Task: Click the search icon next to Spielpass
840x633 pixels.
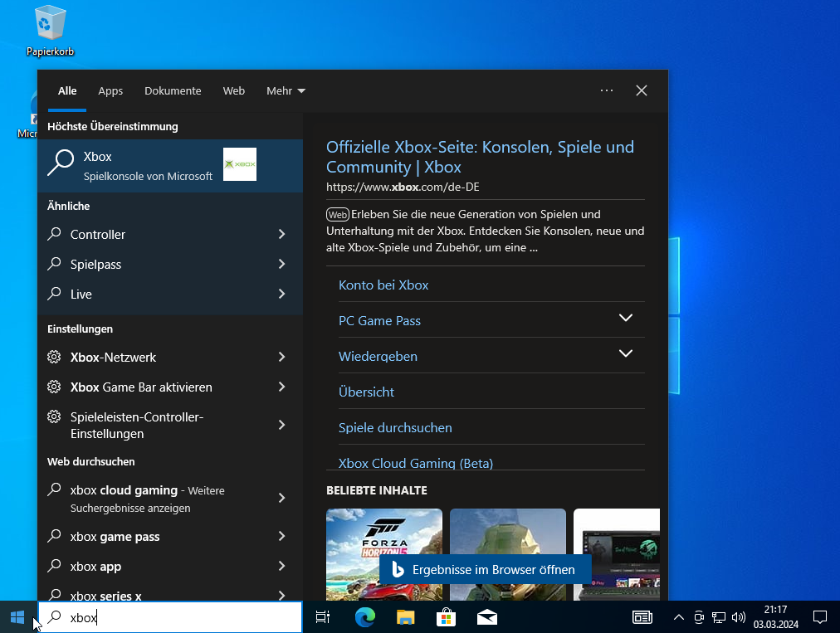Action: click(x=54, y=264)
